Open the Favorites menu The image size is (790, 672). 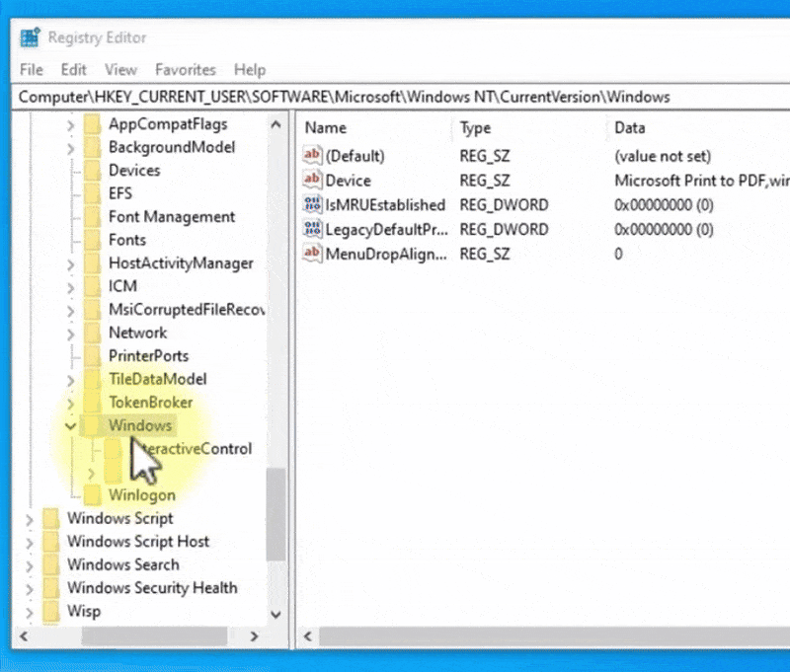click(185, 69)
